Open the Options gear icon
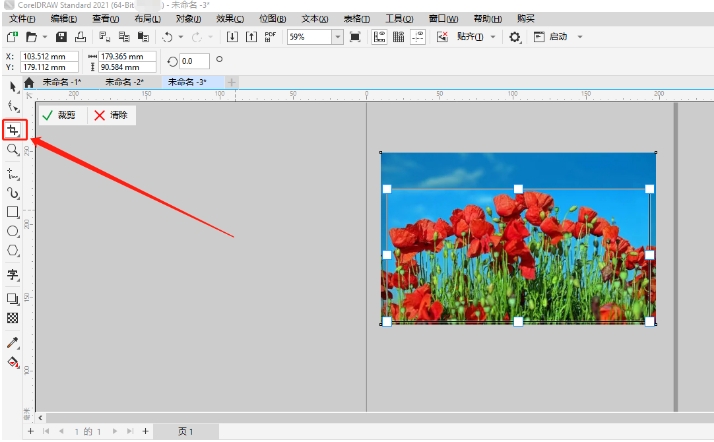 coord(515,37)
